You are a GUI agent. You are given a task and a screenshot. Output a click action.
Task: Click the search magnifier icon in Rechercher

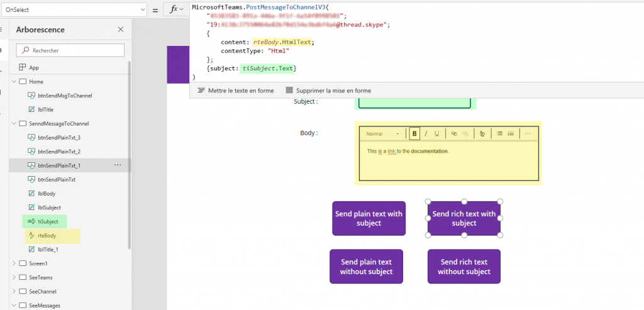click(25, 50)
